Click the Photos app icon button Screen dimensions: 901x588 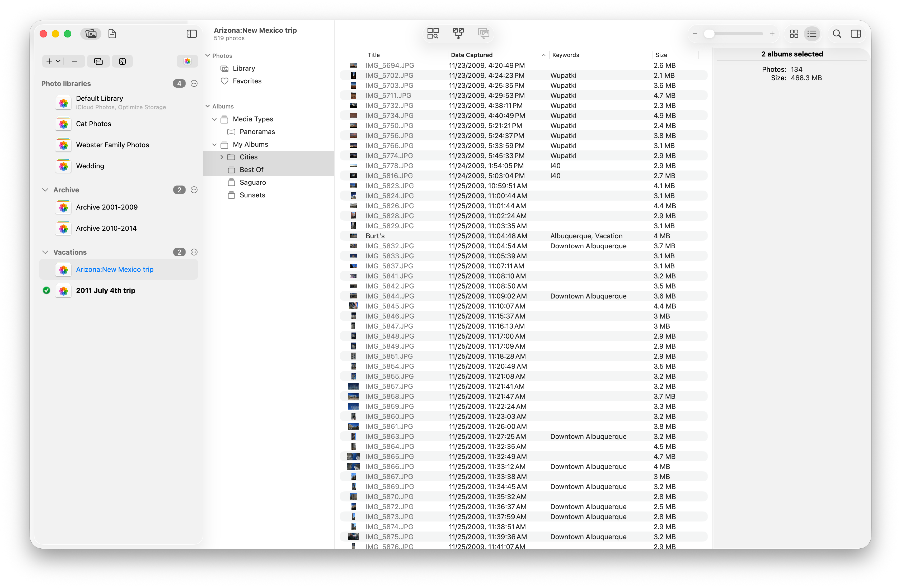point(187,61)
